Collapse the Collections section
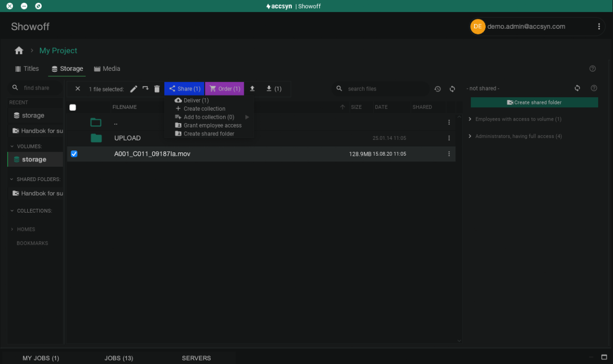 12,211
